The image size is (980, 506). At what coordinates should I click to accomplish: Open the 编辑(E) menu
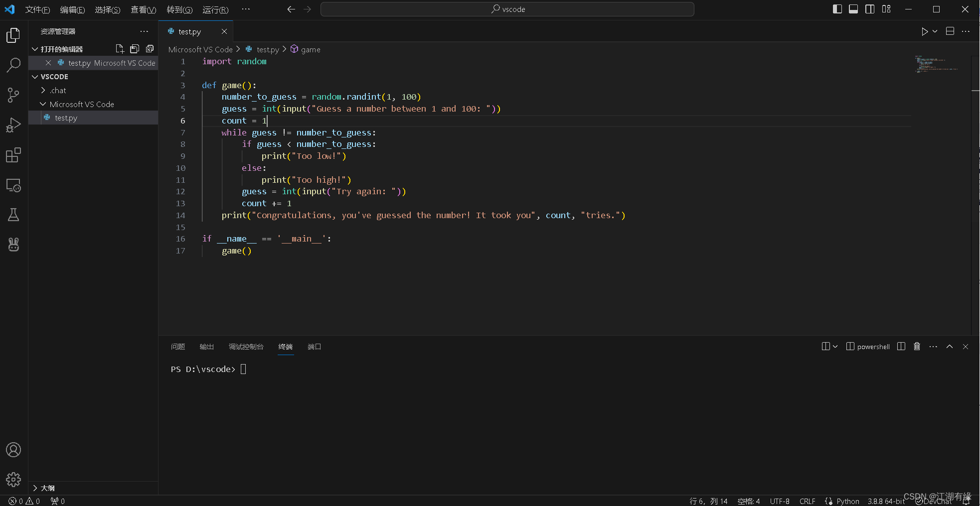coord(72,9)
